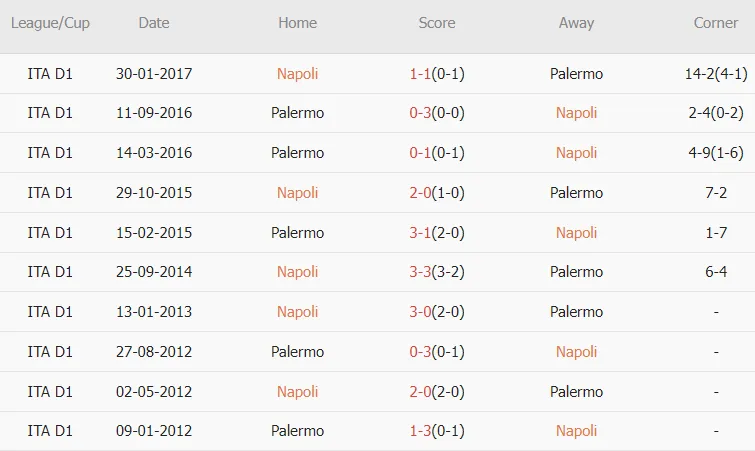Open Napoli away link for 14-03-2016 match

pyautogui.click(x=576, y=153)
